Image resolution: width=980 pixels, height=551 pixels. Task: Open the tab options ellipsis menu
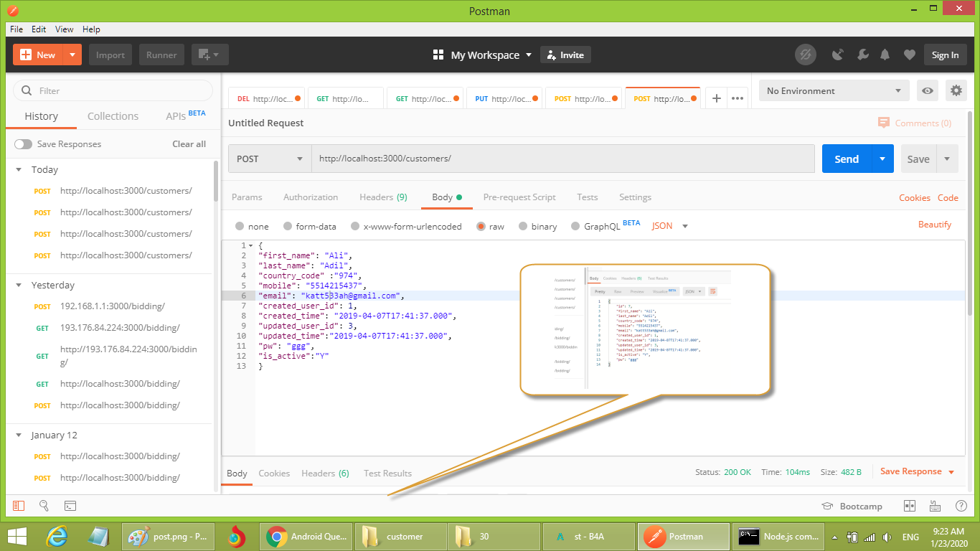click(x=738, y=98)
